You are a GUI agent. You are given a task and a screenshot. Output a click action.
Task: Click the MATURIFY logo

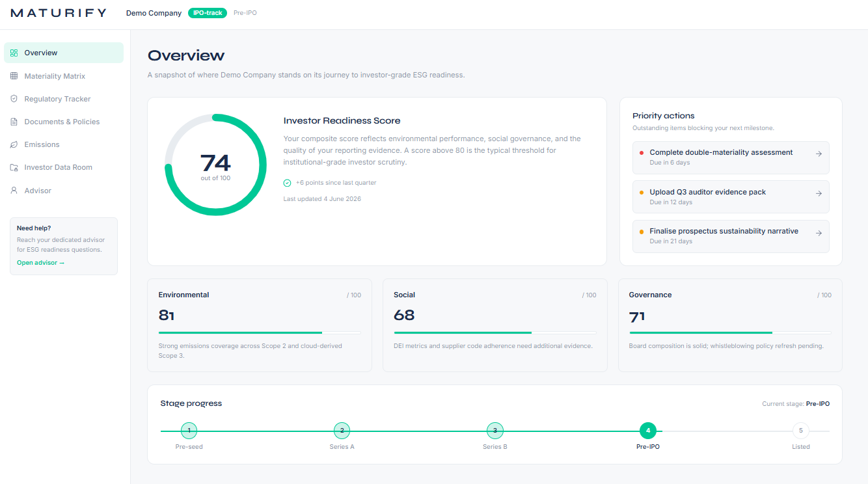58,13
